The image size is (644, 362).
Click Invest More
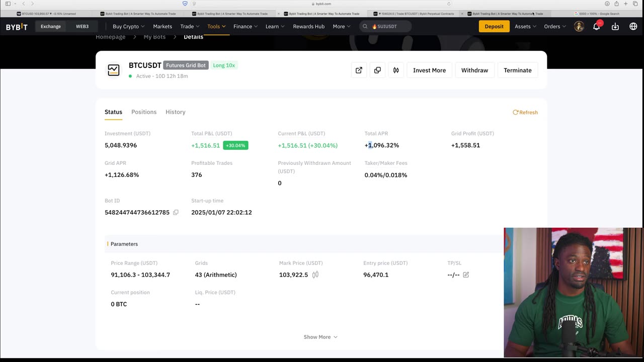tap(429, 70)
